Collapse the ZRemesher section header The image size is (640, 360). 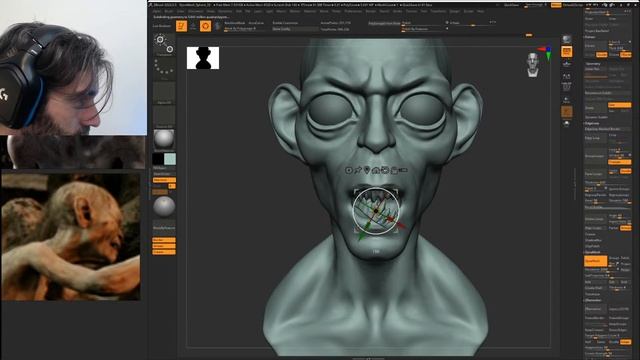[x=593, y=300]
